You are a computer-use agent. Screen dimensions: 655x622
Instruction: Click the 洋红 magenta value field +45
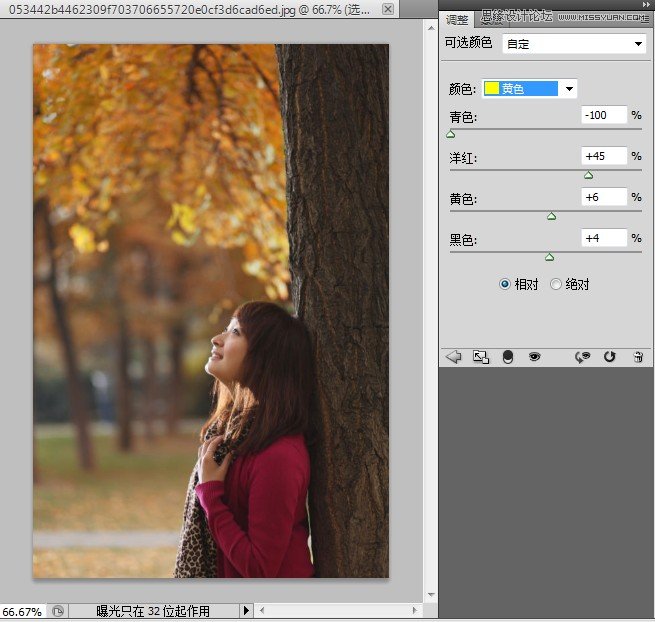(x=604, y=156)
